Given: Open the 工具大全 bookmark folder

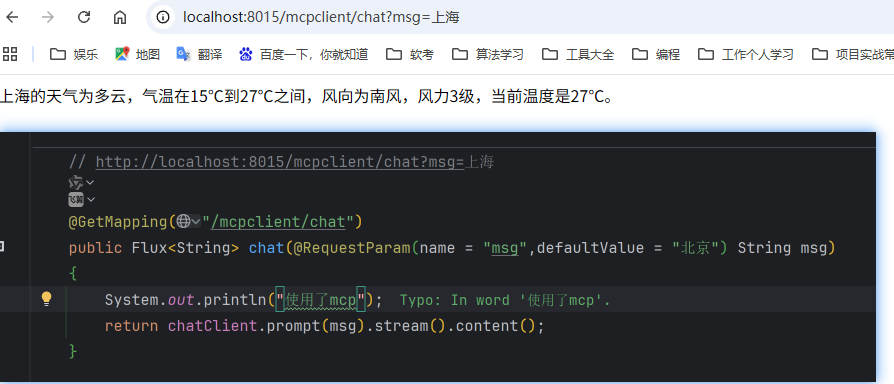Looking at the screenshot, I should [578, 54].
